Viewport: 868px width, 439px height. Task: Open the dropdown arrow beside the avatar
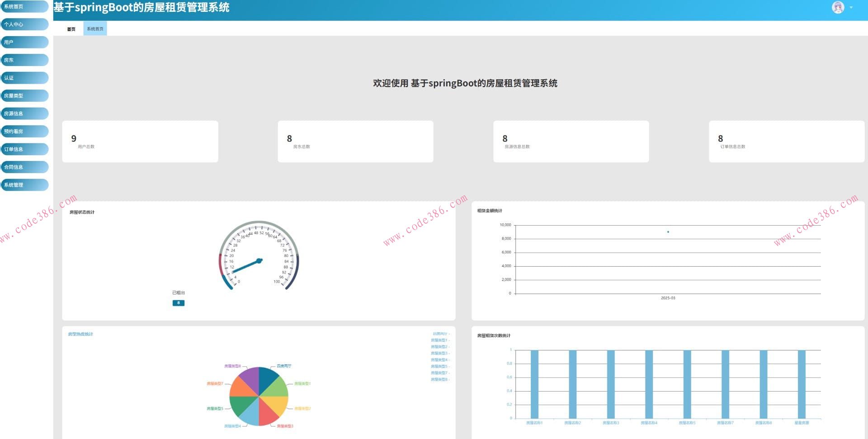(851, 8)
